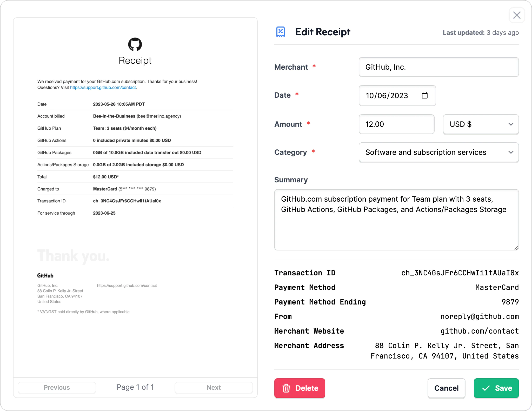This screenshot has height=411, width=532.
Task: Edit the Amount field showing 12.00
Action: pos(396,124)
